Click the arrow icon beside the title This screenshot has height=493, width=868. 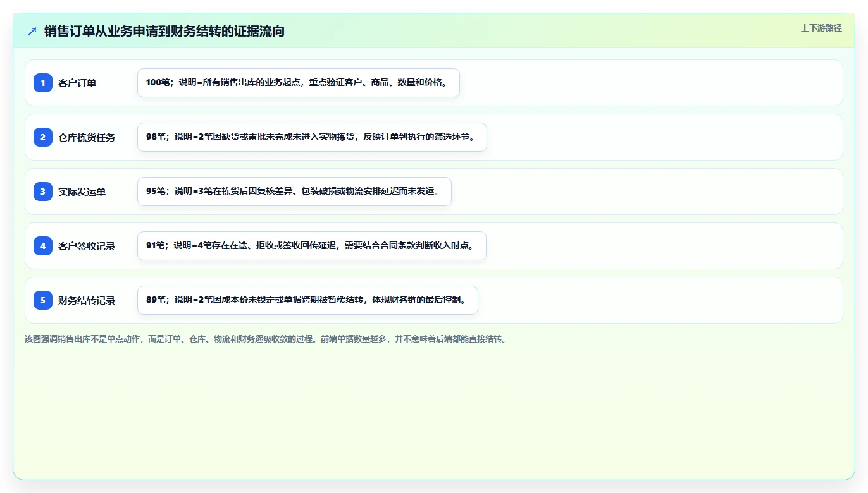32,31
